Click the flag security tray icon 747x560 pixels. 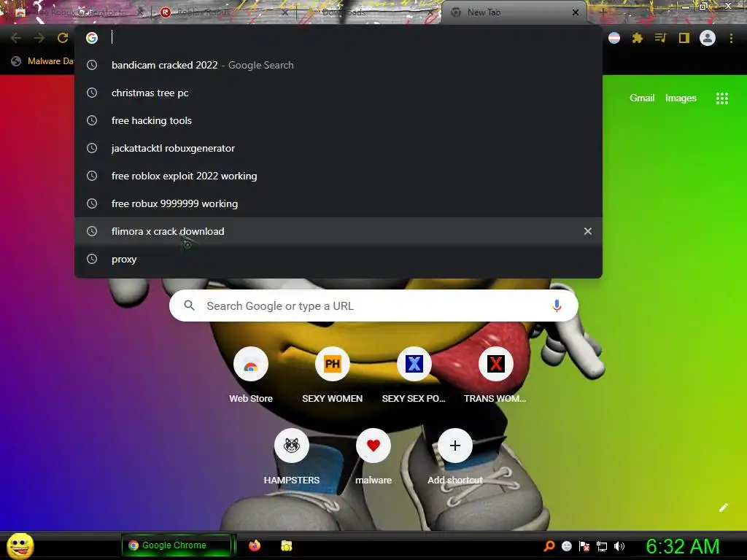pyautogui.click(x=584, y=546)
